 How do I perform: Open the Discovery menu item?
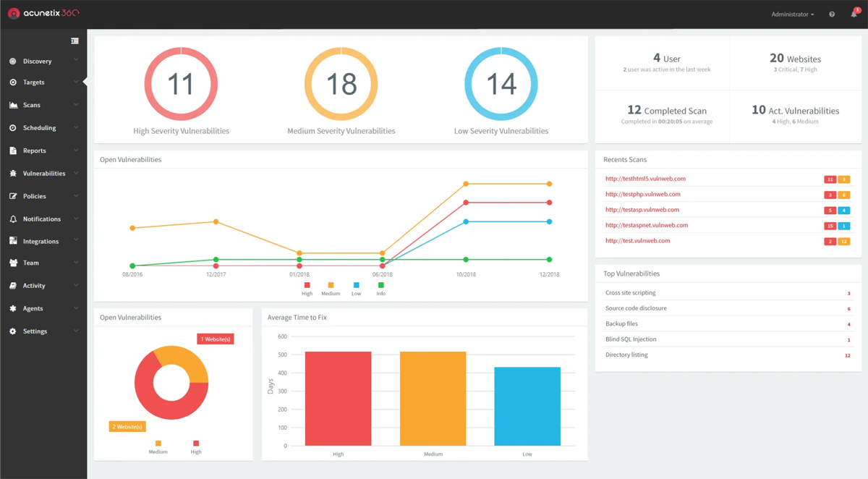pos(43,62)
